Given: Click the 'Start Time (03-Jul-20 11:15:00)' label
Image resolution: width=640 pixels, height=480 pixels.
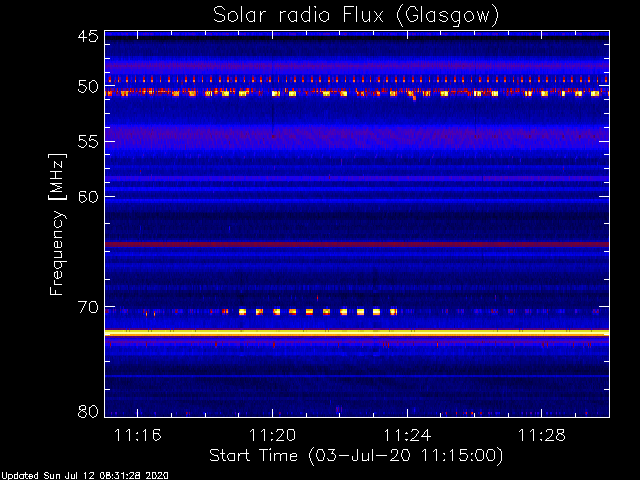Looking at the screenshot, I should pos(356,456).
